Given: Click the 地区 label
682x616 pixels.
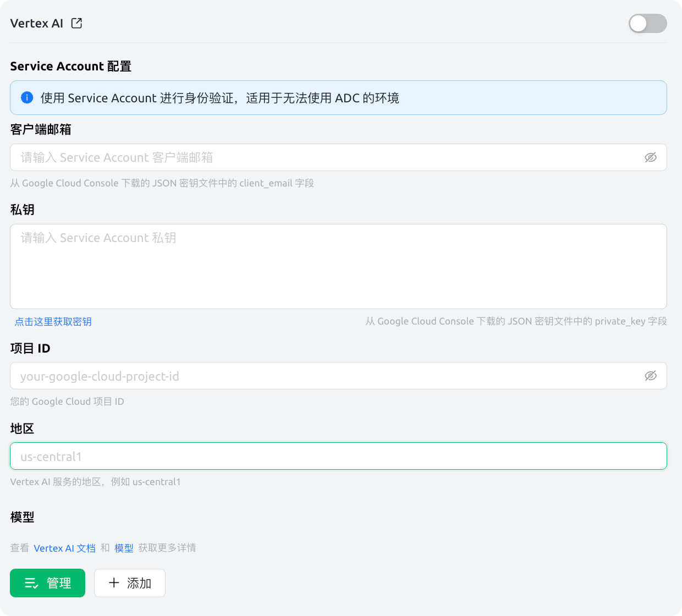Looking at the screenshot, I should click(x=23, y=428).
